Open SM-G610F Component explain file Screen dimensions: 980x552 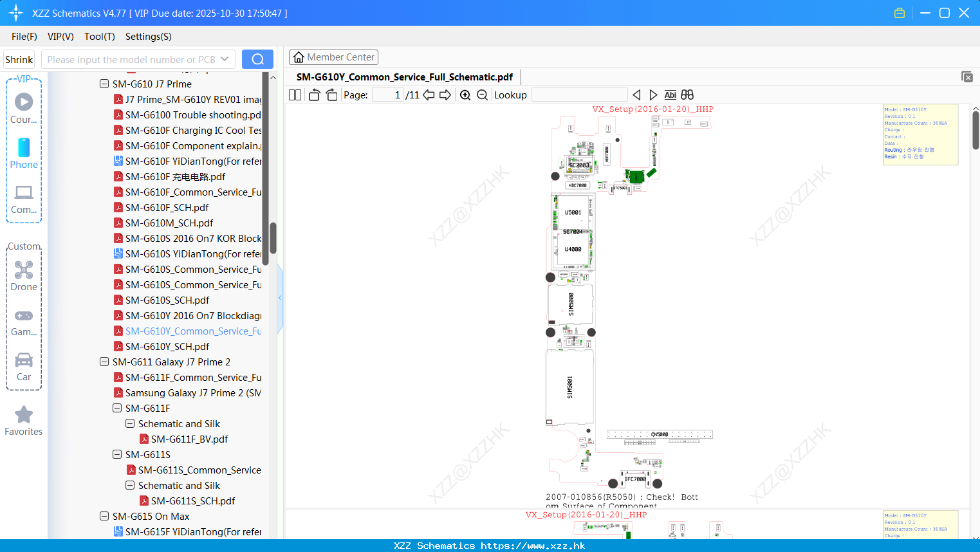(x=187, y=145)
